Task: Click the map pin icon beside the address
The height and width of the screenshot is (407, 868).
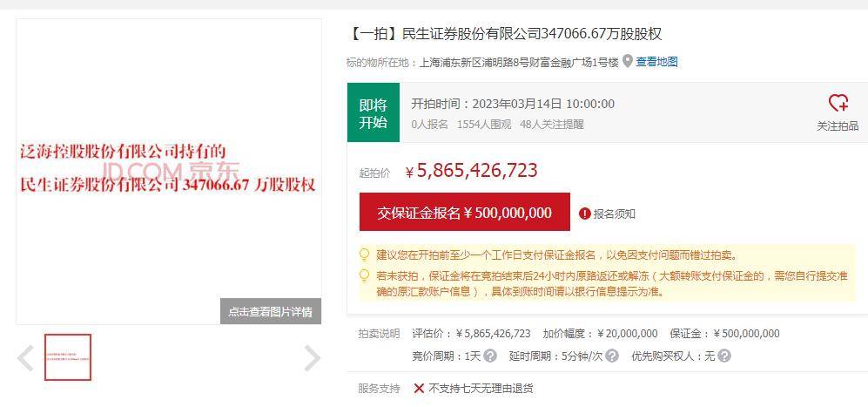Action: (x=627, y=61)
